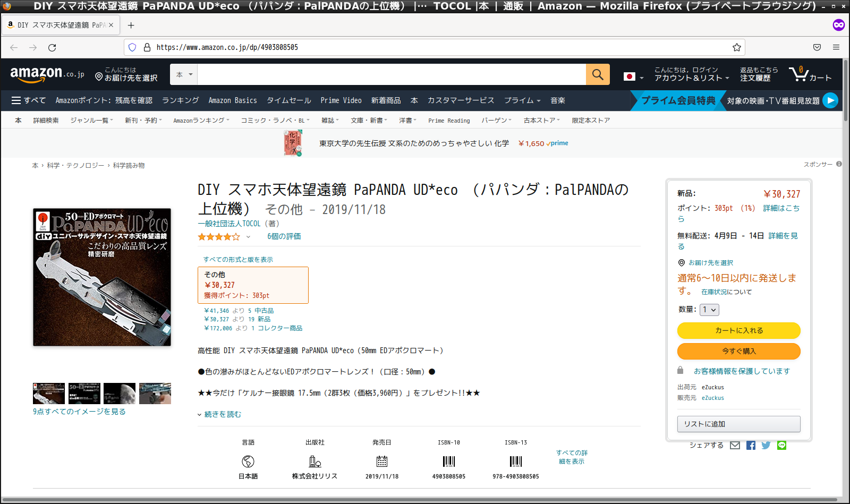Select the moon photo thumbnail
The height and width of the screenshot is (504, 850).
(120, 394)
